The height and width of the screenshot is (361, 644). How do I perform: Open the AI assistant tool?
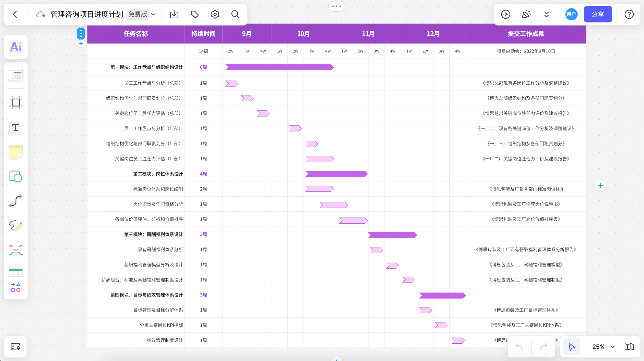pyautogui.click(x=16, y=47)
